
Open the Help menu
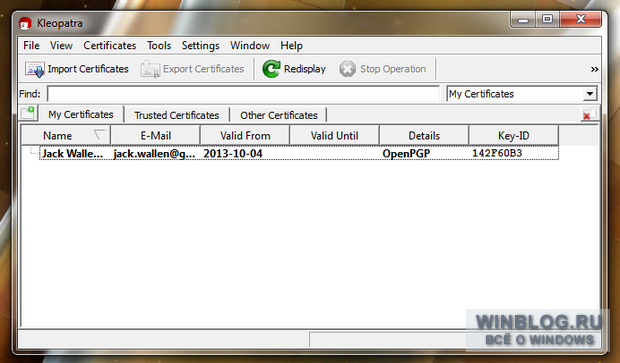point(291,45)
